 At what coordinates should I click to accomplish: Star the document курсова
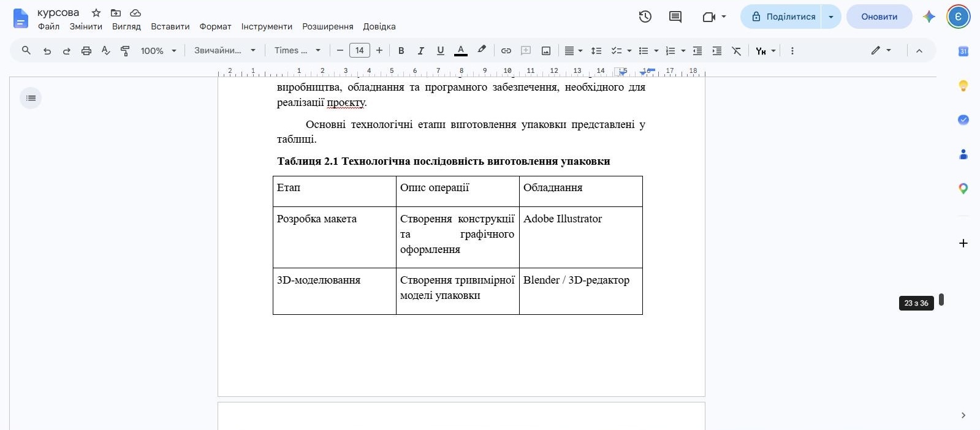coord(96,13)
